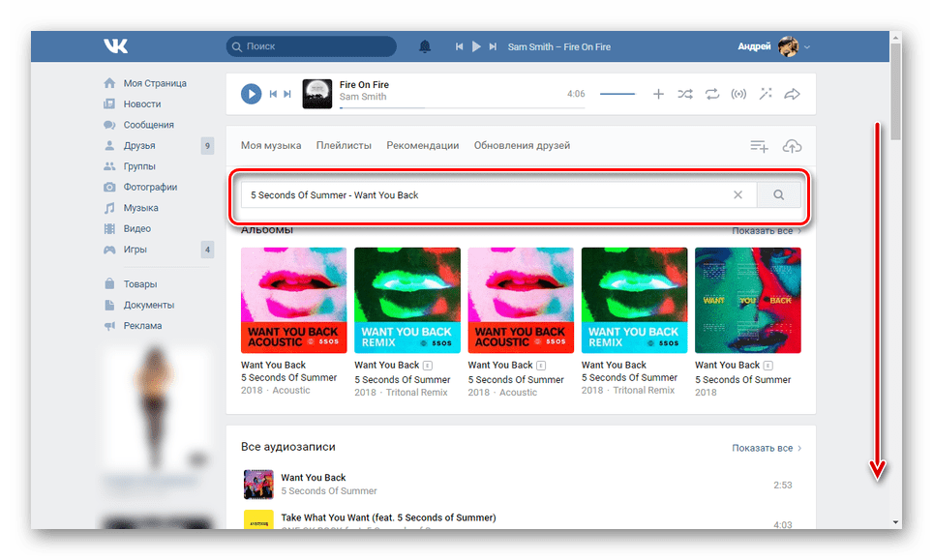The width and height of the screenshot is (933, 560).
Task: Toggle broadcast audio to status icon
Action: tap(738, 94)
